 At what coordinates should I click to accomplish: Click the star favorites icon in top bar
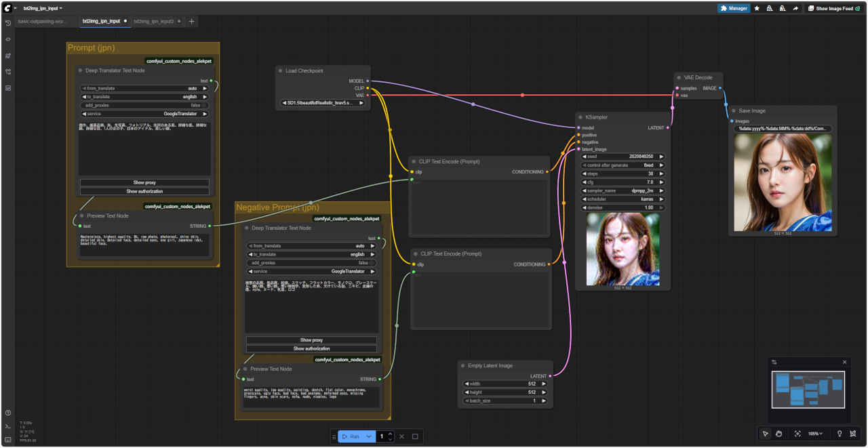tap(757, 8)
